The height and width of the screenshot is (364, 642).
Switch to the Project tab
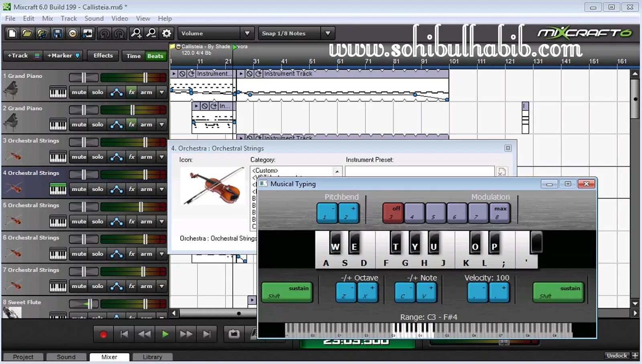click(23, 357)
